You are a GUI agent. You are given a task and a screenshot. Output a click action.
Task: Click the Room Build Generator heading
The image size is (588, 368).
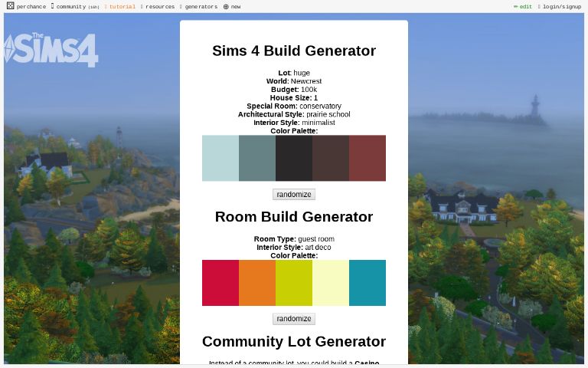[294, 217]
